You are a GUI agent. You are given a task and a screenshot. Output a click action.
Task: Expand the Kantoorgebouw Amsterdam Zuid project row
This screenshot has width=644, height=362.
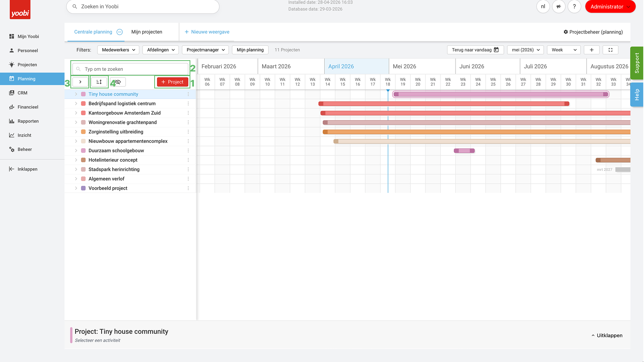point(76,113)
